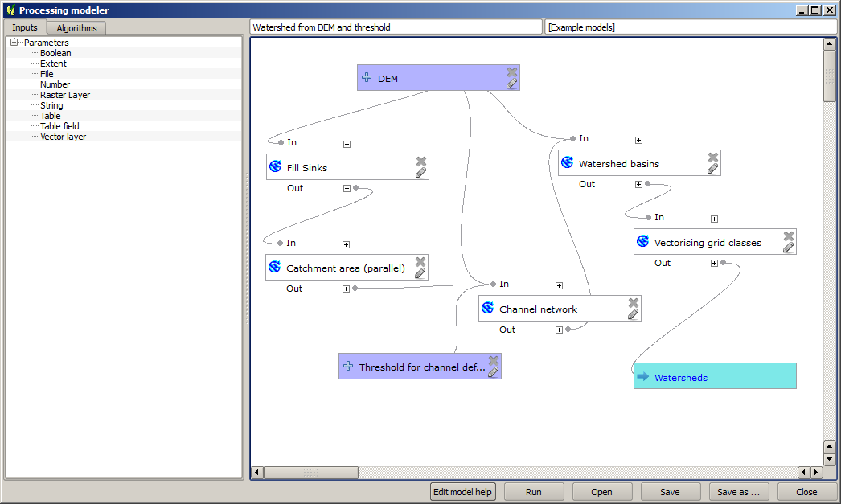
Task: Switch to the Algorithms tab
Action: coord(76,27)
